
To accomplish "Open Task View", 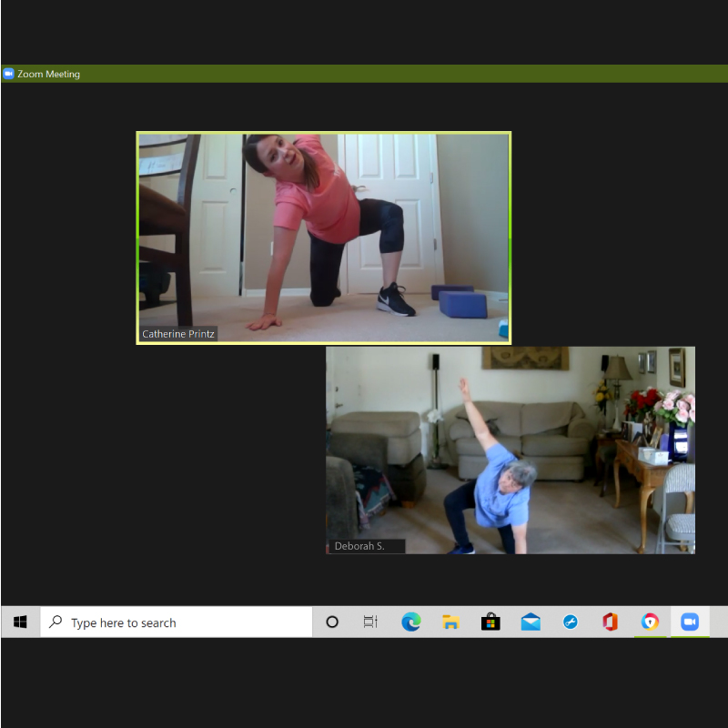I will click(370, 622).
